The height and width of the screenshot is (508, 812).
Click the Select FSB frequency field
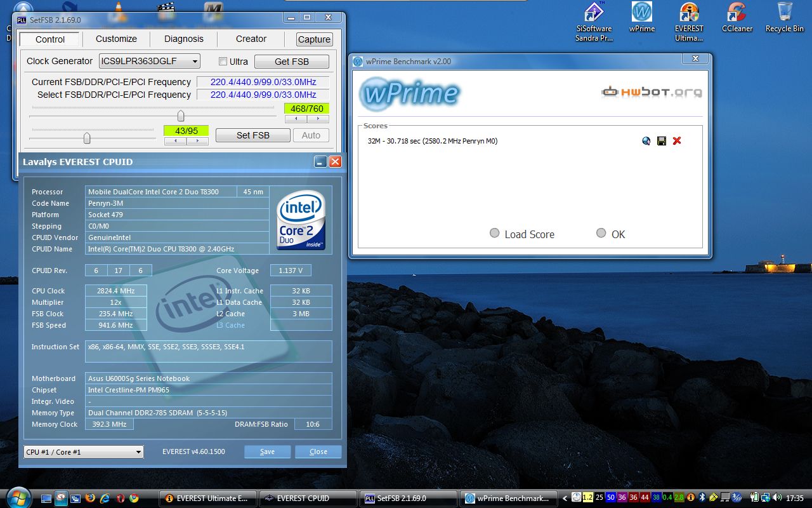[263, 95]
